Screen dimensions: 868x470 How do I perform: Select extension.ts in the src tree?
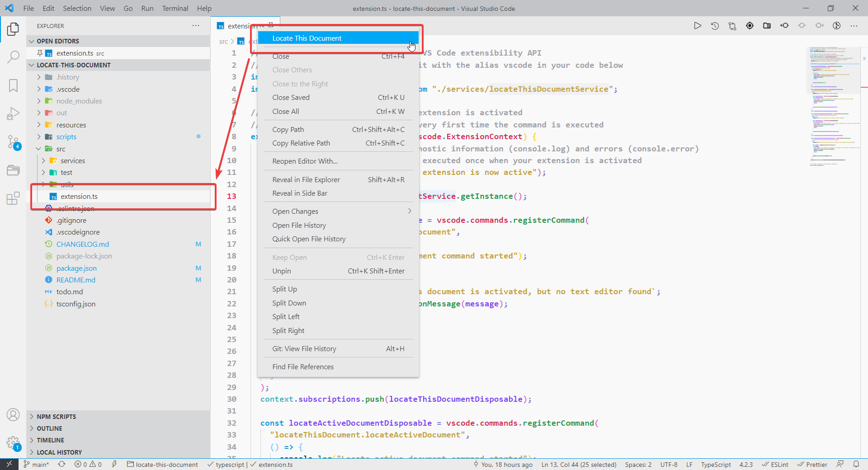(x=118, y=196)
